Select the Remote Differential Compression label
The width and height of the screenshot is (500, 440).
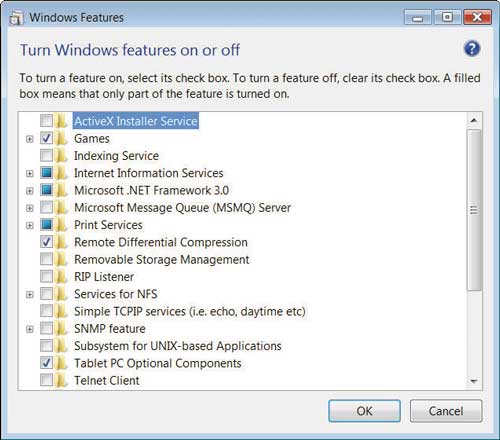coord(161,242)
